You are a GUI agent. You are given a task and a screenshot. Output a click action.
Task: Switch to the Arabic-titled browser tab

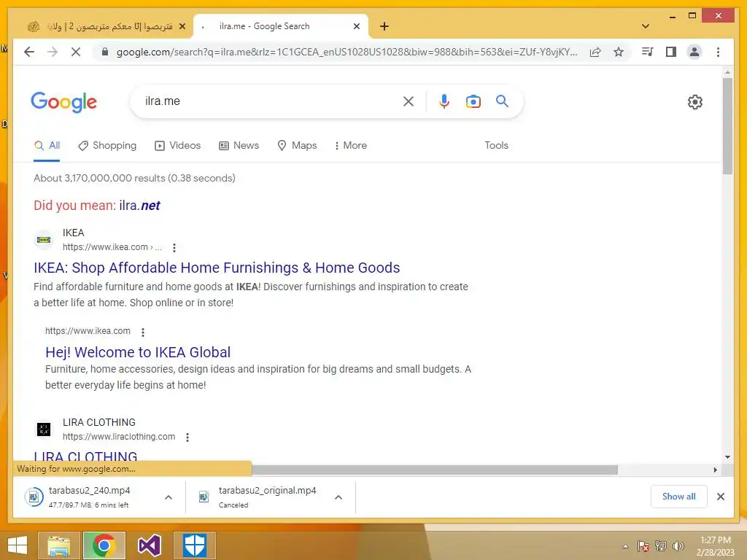pyautogui.click(x=106, y=27)
